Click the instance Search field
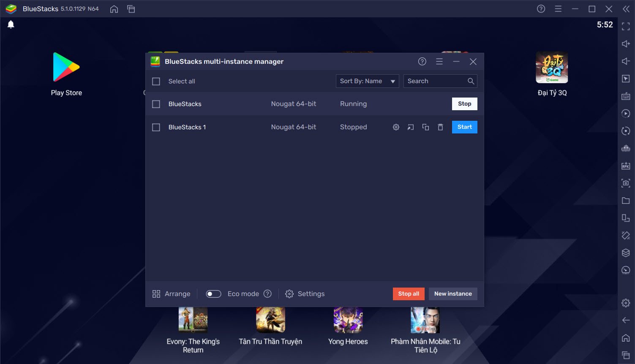 pyautogui.click(x=440, y=81)
